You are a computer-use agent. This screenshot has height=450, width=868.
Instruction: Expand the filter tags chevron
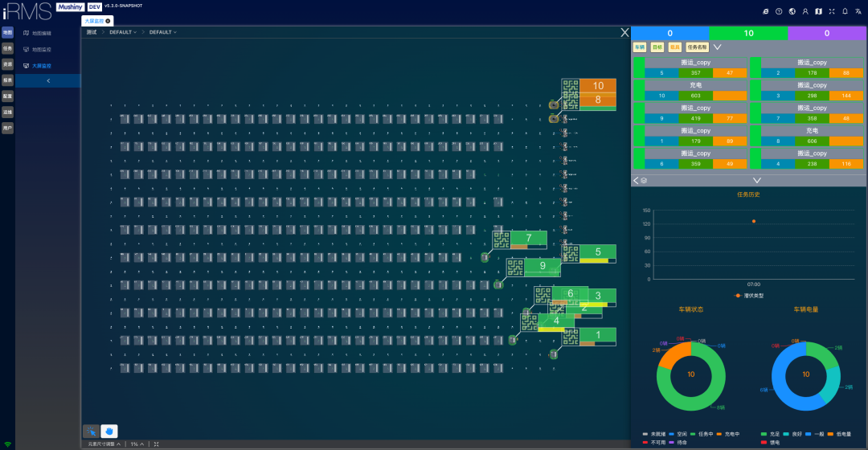click(718, 47)
